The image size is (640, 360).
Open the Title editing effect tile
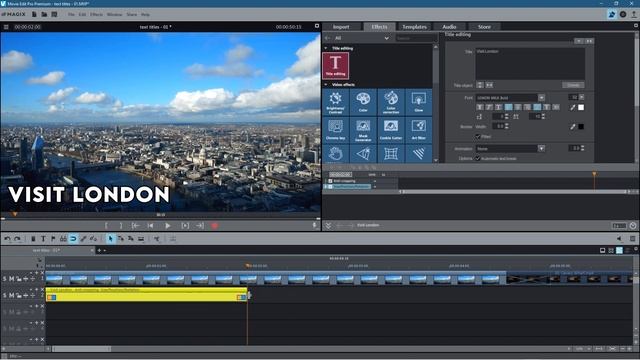(x=336, y=65)
